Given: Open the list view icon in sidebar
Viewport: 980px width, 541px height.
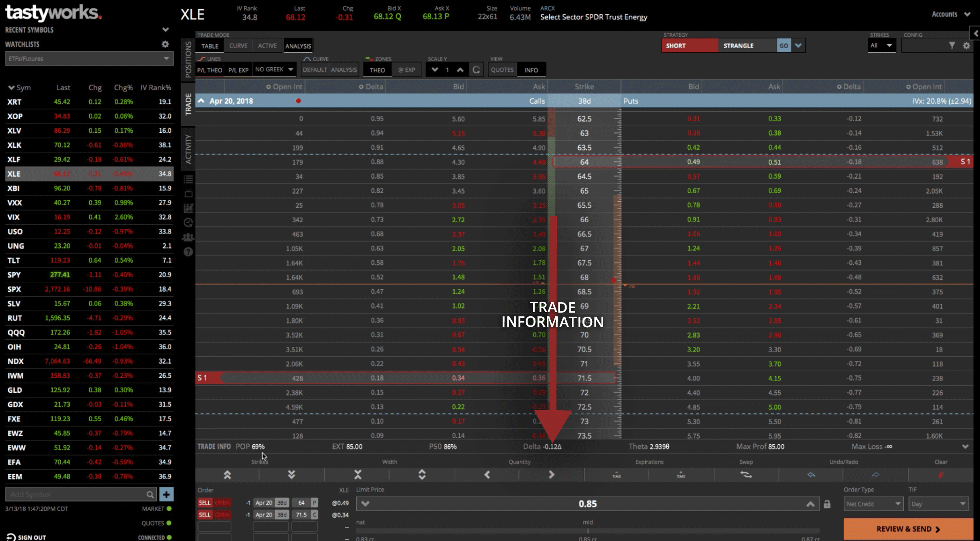Looking at the screenshot, I should 188,179.
